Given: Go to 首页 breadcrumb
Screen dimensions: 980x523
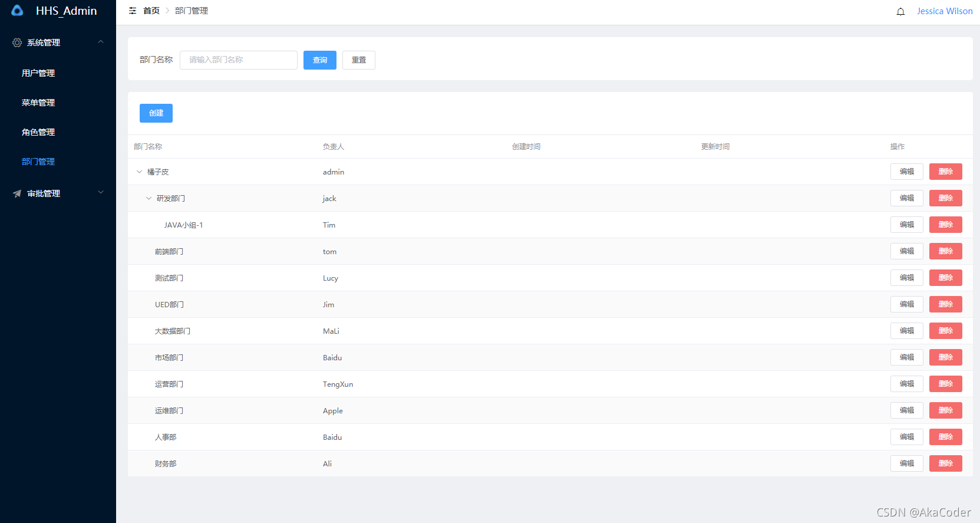Looking at the screenshot, I should 151,11.
